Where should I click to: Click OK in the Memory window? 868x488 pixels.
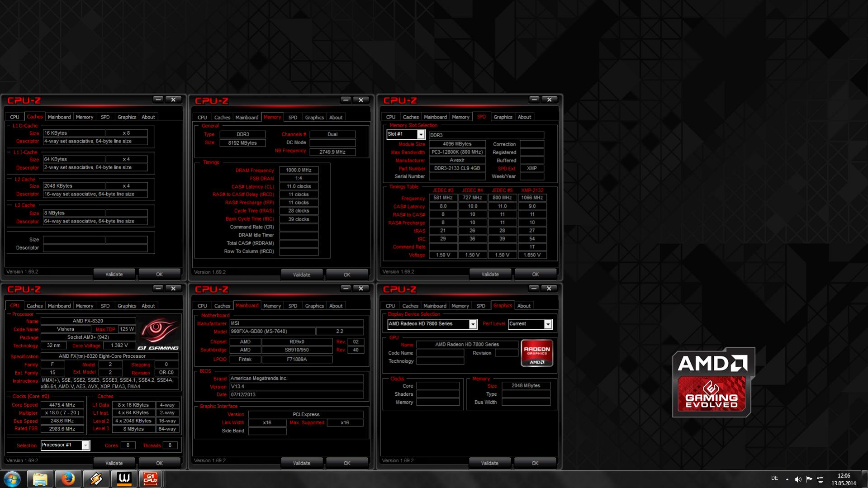coord(347,275)
